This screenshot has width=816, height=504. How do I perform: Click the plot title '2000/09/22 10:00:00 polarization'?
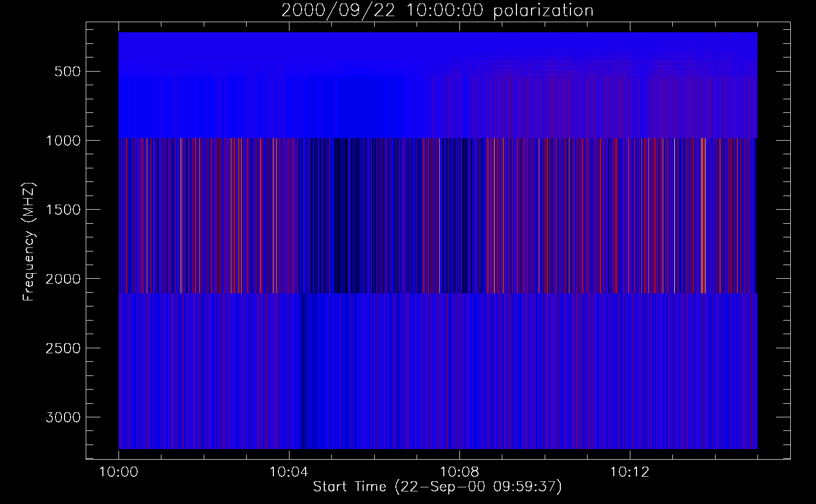(437, 11)
